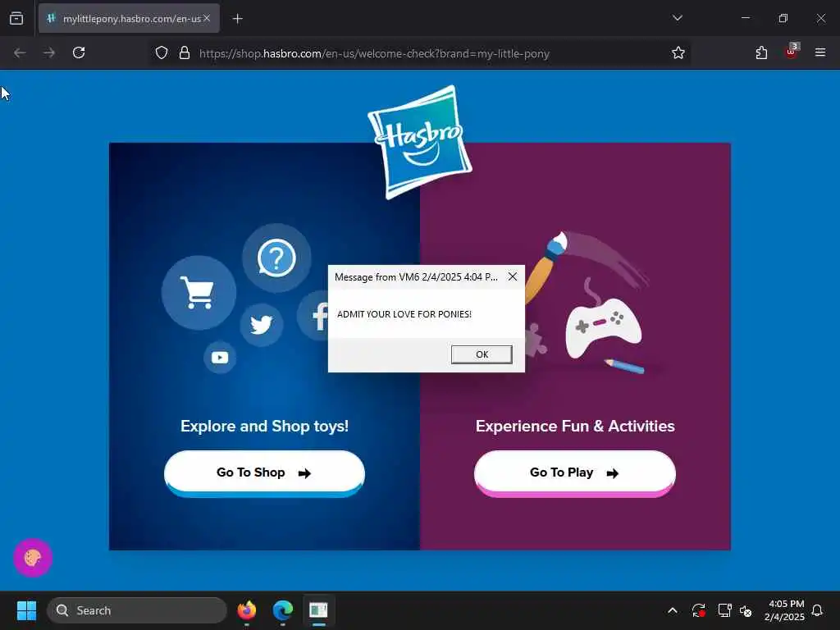This screenshot has height=630, width=840.
Task: Click the Facebook icon partially behind dialog
Action: (313, 316)
